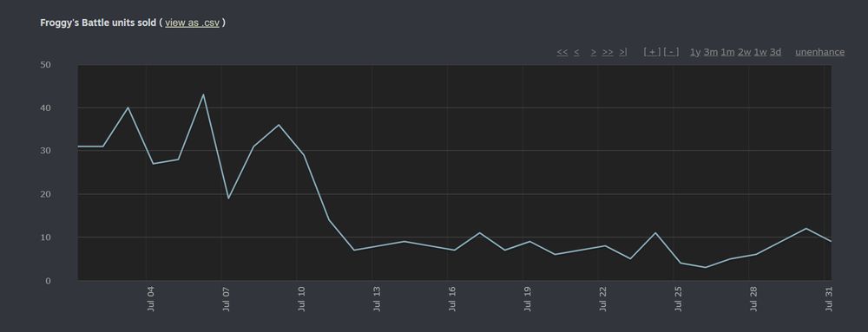This screenshot has height=332, width=868.
Task: Click the Jul 07 axis label
Action: [226, 298]
